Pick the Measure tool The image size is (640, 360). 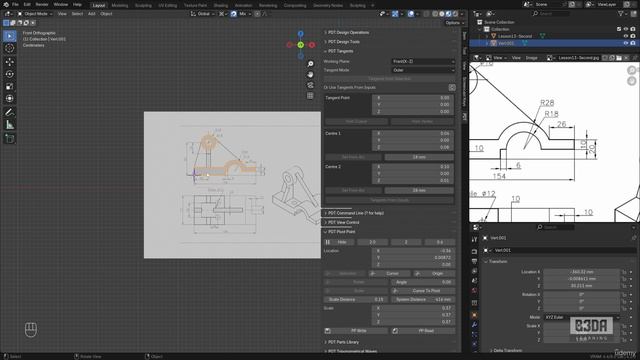10,125
